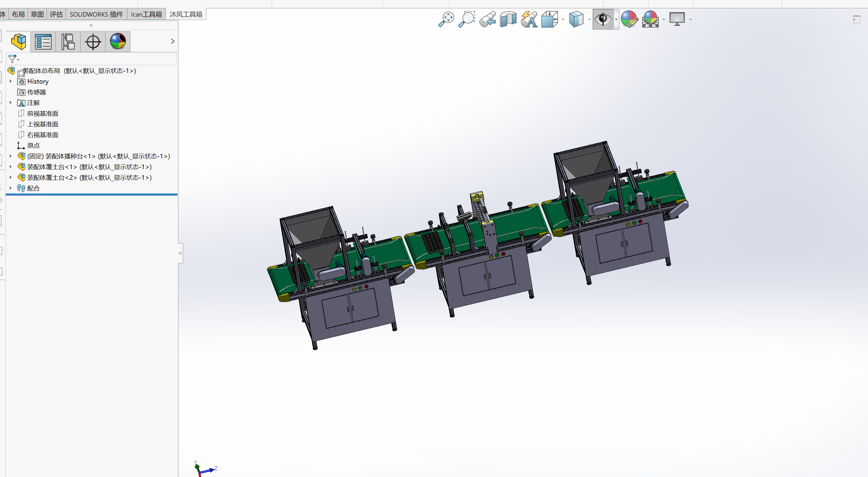The image size is (868, 477).
Task: Open the View Orientation dropdown arrow
Action: tap(563, 20)
